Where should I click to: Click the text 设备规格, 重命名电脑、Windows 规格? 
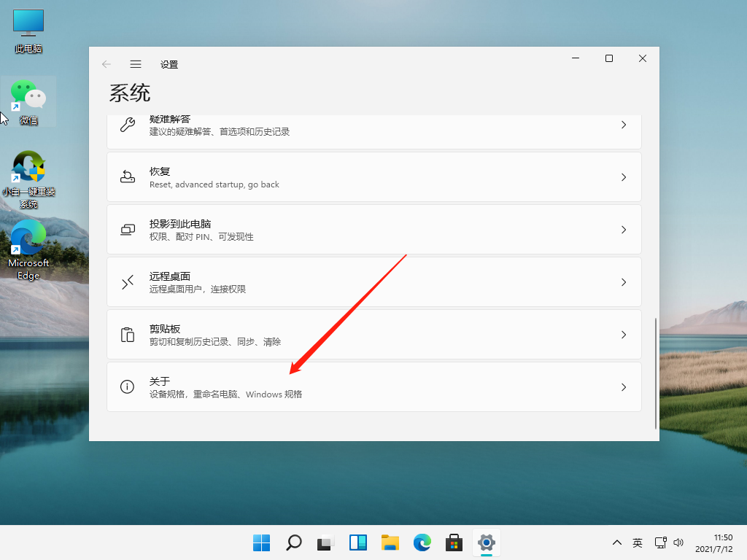(x=226, y=394)
